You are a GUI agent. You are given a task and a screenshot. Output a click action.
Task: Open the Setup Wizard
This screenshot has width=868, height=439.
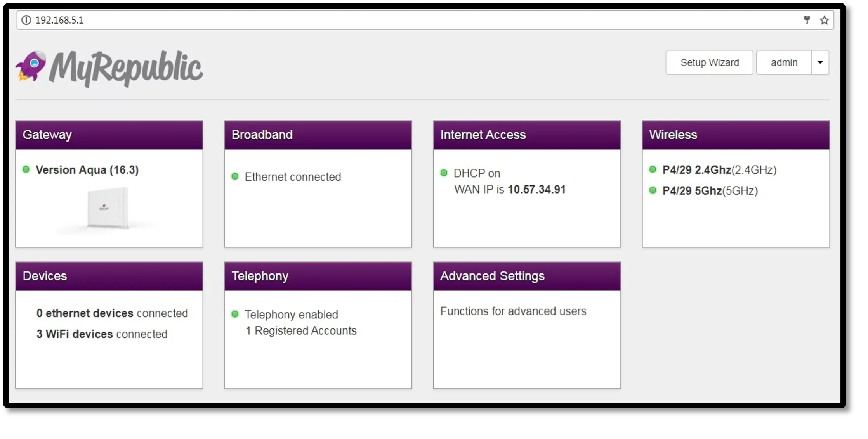pos(709,62)
